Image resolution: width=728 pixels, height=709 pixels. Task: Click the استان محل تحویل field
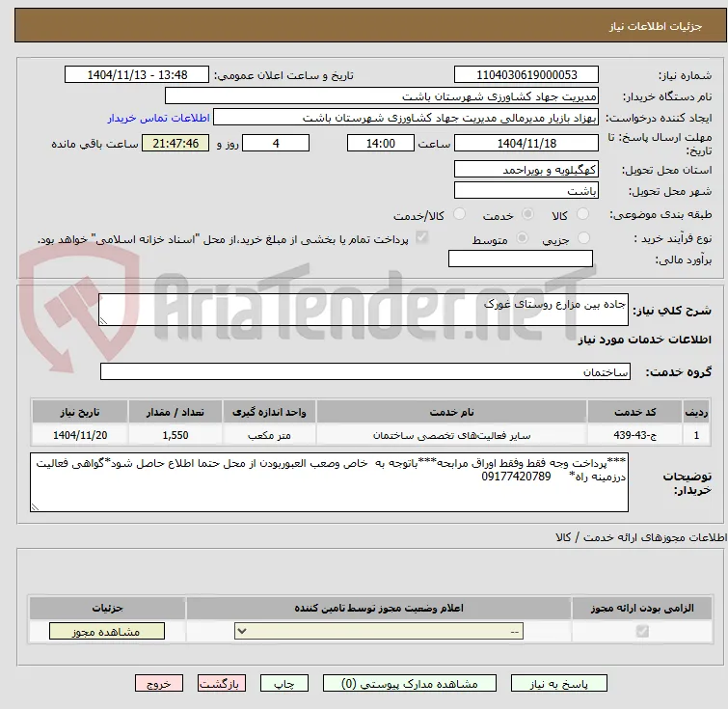tap(526, 170)
